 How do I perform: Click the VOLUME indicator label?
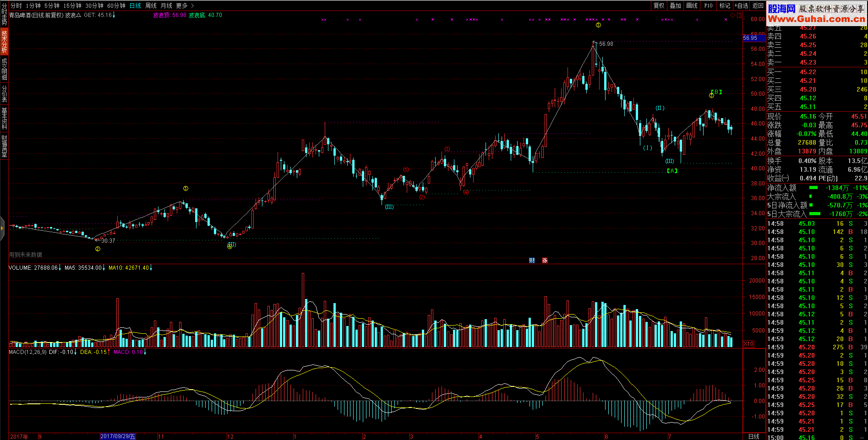20,268
